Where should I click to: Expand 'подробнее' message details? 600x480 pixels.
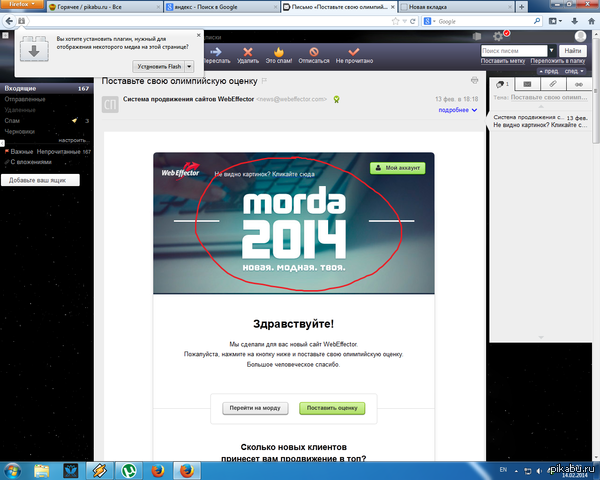456,110
